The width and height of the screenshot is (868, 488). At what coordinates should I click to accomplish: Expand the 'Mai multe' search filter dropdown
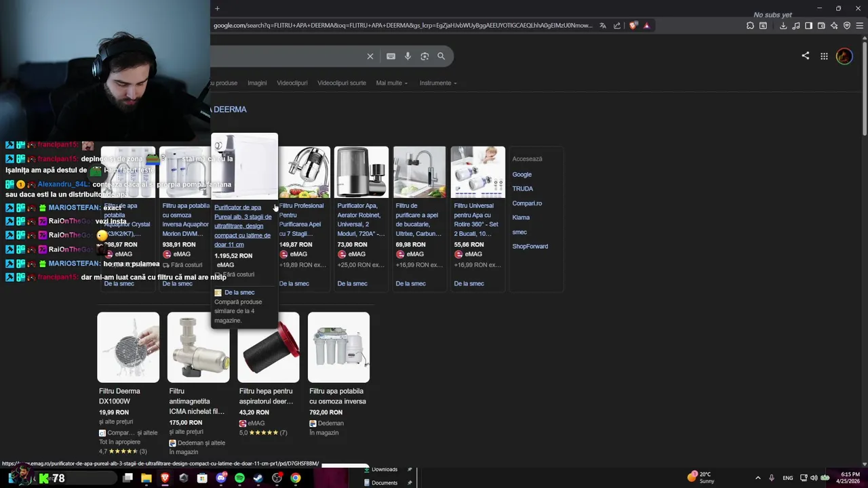click(x=392, y=83)
